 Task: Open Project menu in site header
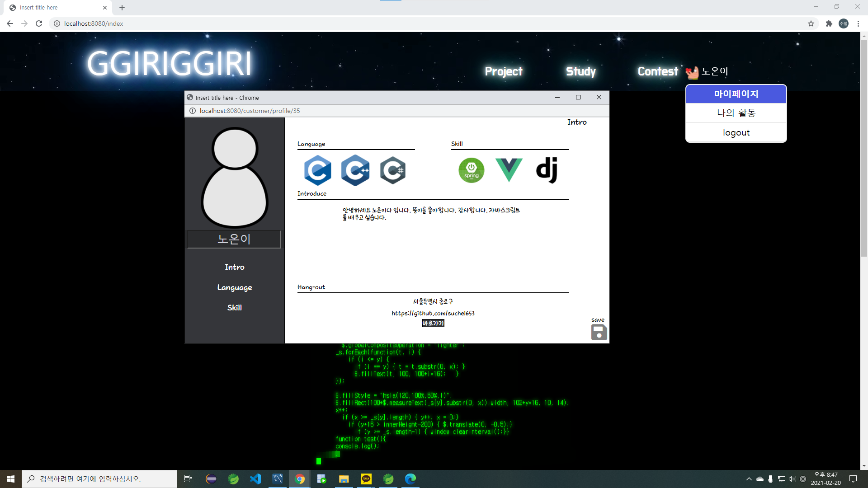(x=504, y=71)
